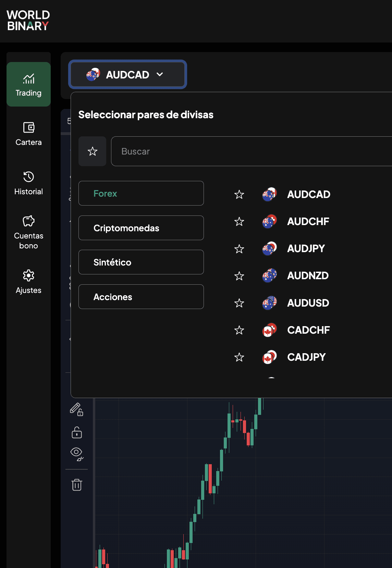Open the Trading section in sidebar

[28, 84]
